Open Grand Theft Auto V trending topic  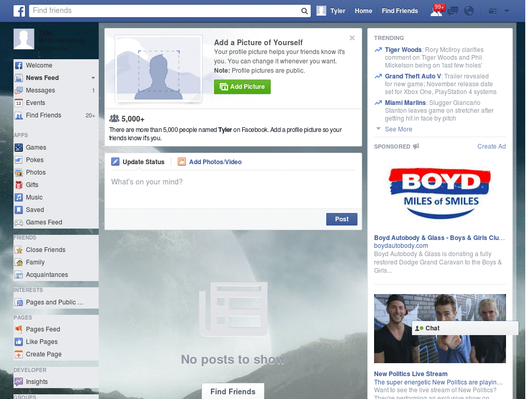click(413, 76)
